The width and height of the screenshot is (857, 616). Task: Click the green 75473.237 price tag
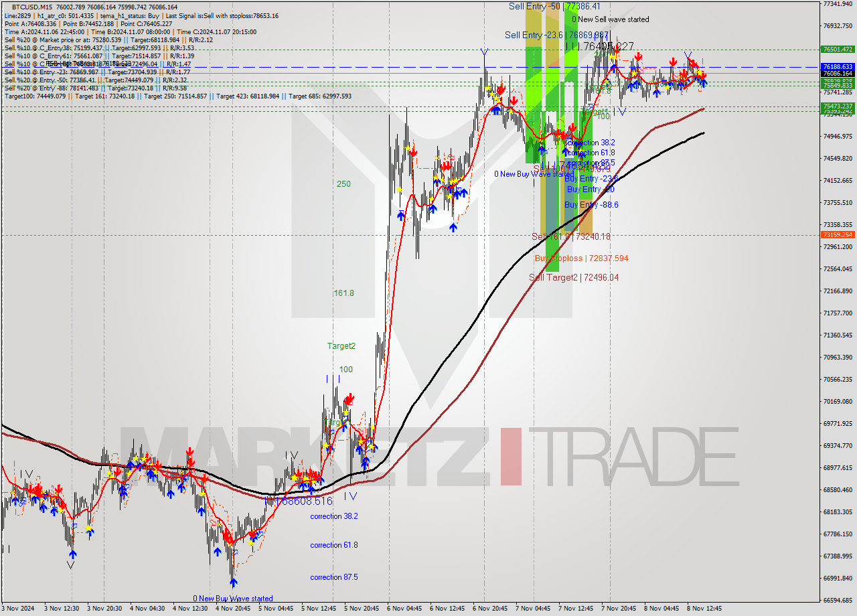coord(837,106)
